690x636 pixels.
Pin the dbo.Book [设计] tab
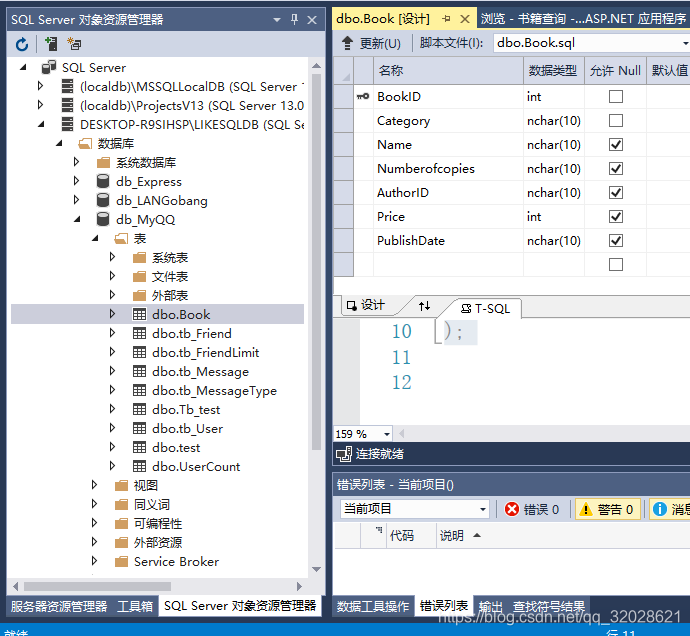pyautogui.click(x=446, y=19)
